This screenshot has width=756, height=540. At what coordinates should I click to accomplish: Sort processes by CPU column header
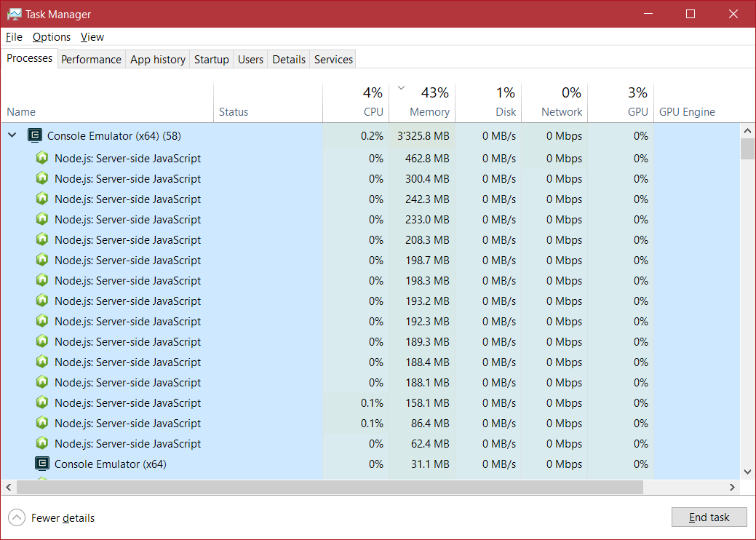(x=373, y=111)
